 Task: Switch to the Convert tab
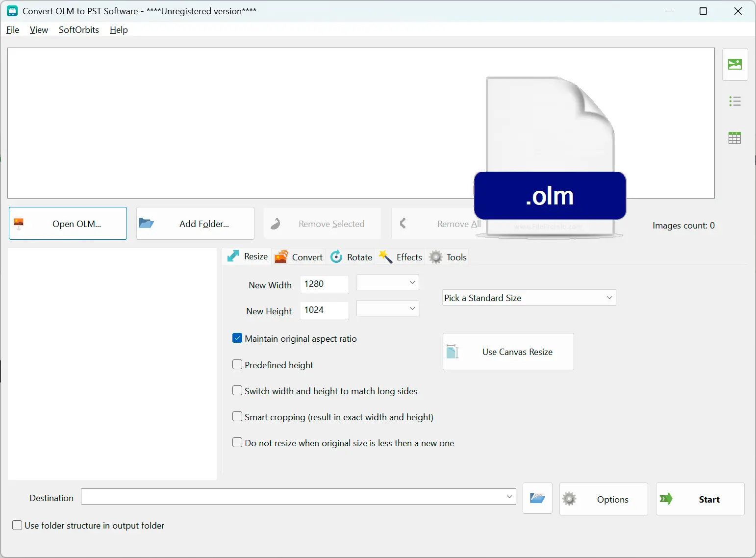point(299,257)
